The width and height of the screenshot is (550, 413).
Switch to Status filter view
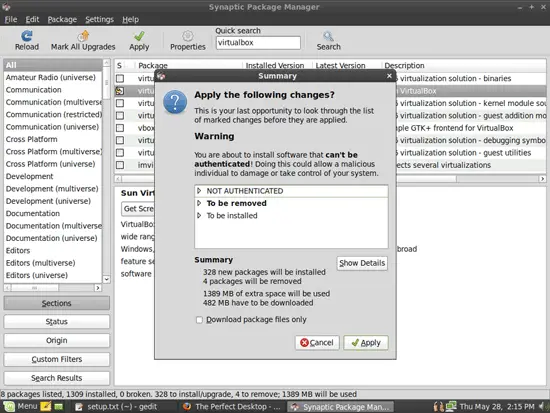click(56, 322)
